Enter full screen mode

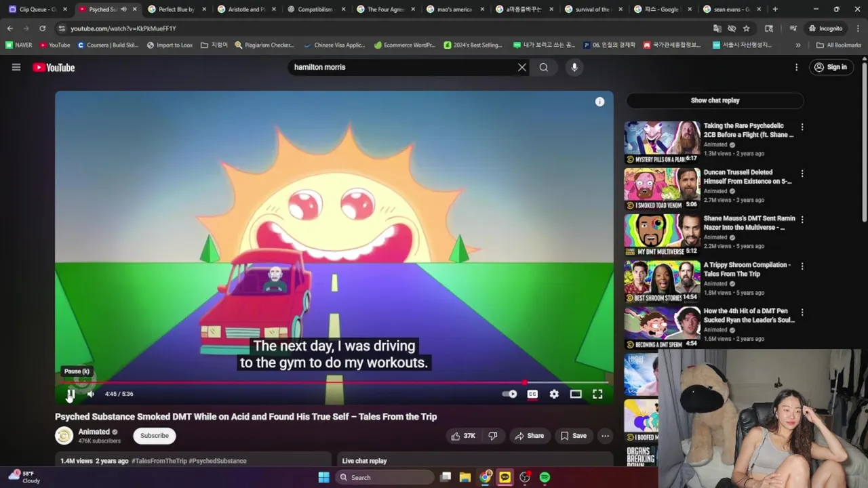[x=597, y=394]
